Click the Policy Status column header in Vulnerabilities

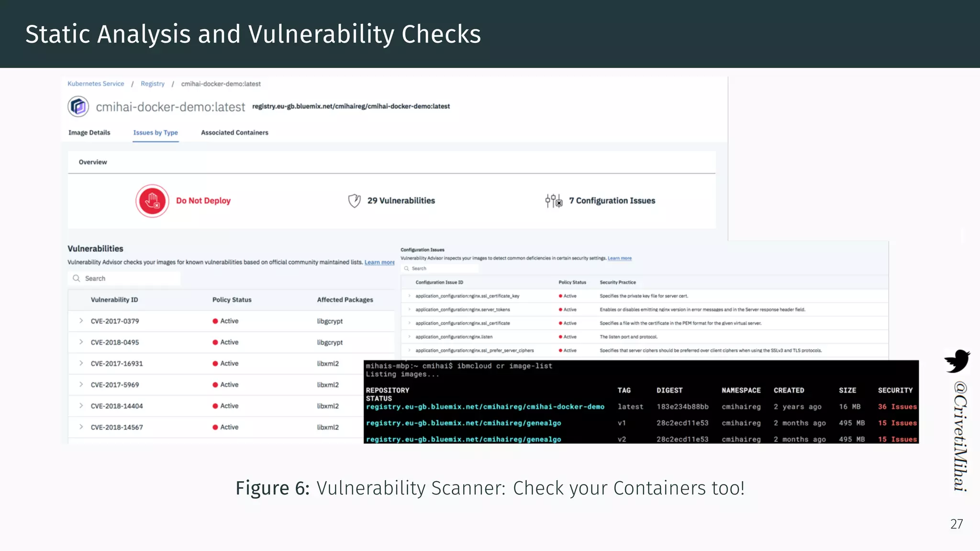(x=232, y=300)
